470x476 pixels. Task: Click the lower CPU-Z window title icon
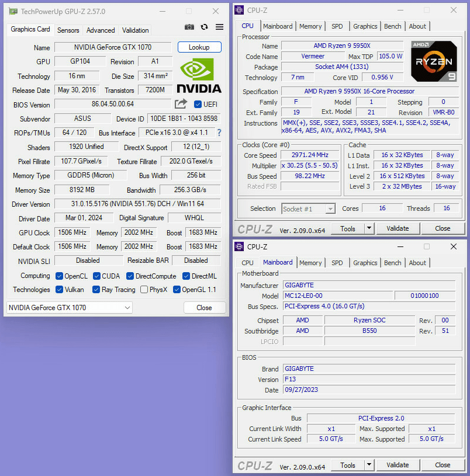point(239,246)
